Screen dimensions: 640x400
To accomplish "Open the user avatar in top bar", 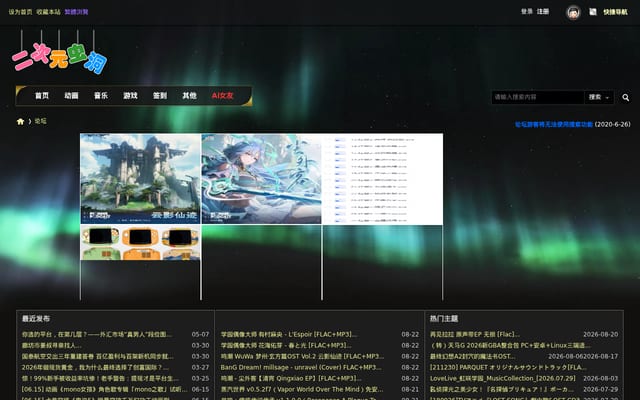I will [x=573, y=12].
